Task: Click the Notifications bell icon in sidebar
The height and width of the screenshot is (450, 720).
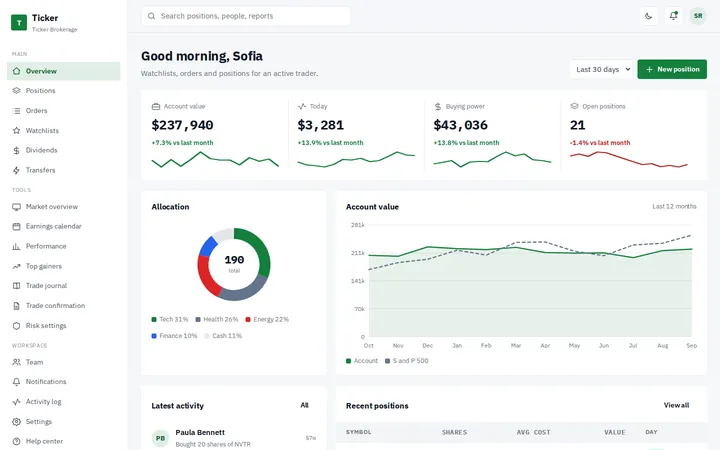Action: coord(17,382)
